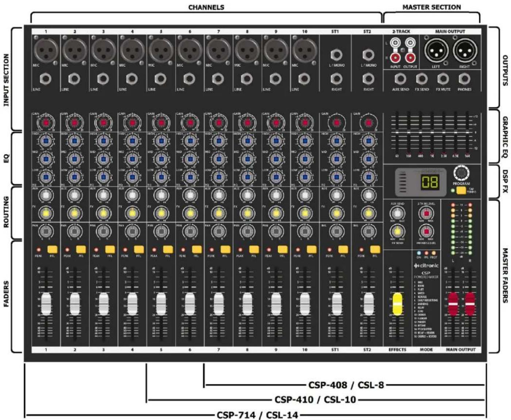Screen dimensions: 511x420
Task: Click the 63 Hz graphic EQ slider
Action: coord(397,133)
